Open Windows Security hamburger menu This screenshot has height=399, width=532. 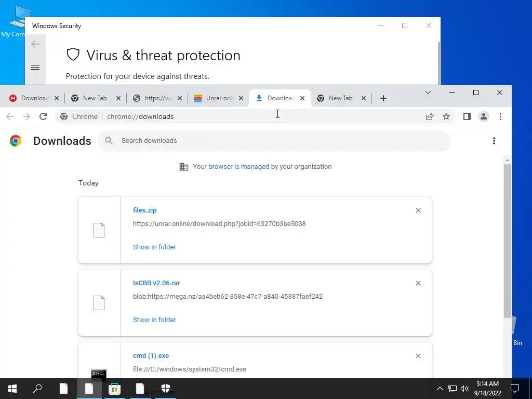click(x=35, y=67)
